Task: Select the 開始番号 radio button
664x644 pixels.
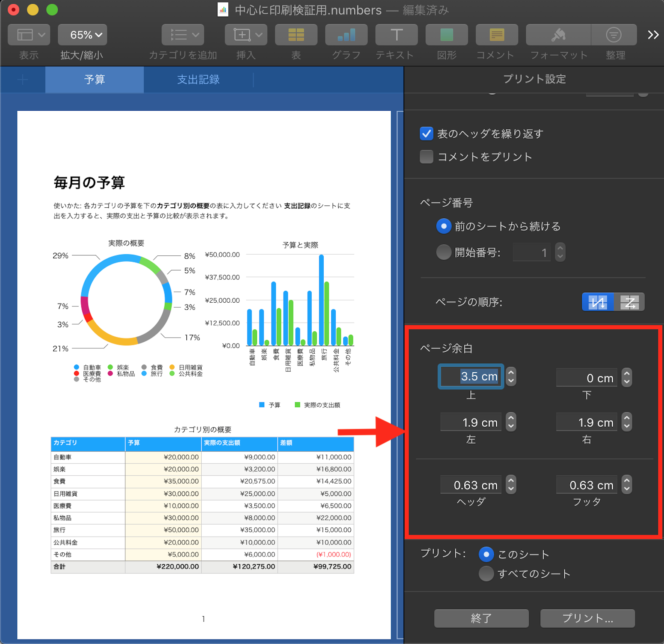Action: (x=444, y=252)
